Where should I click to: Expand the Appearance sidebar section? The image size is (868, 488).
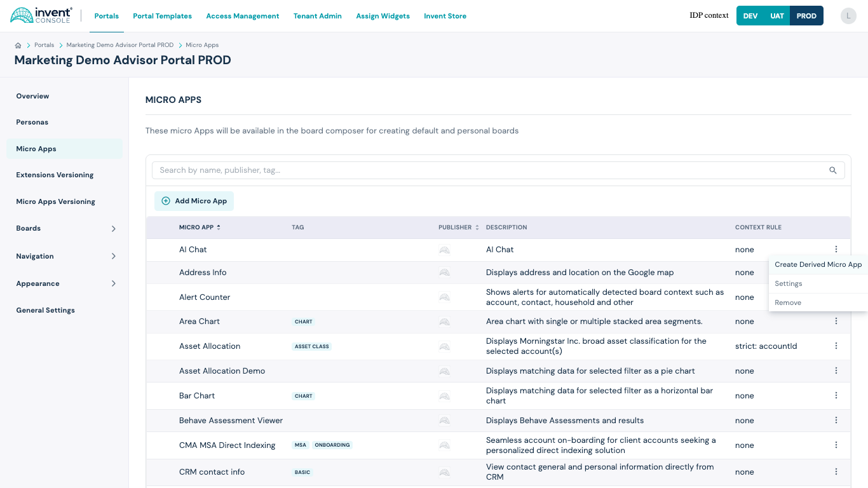pyautogui.click(x=64, y=283)
